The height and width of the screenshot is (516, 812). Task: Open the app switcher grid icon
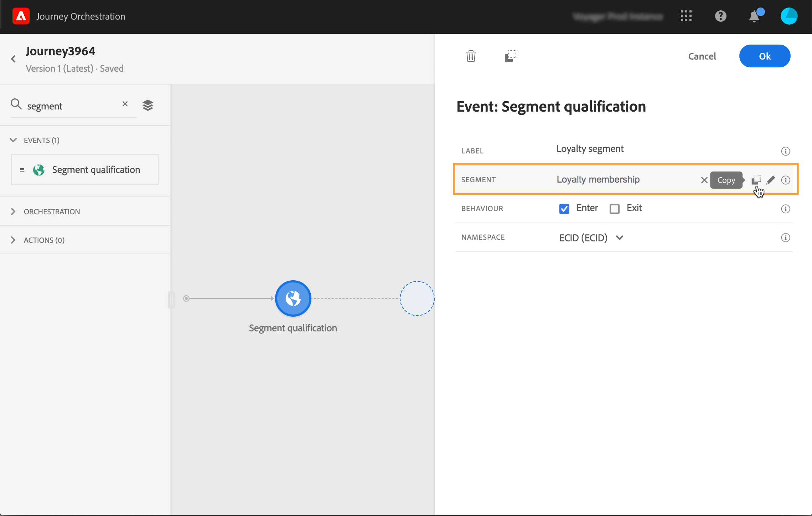[686, 16]
